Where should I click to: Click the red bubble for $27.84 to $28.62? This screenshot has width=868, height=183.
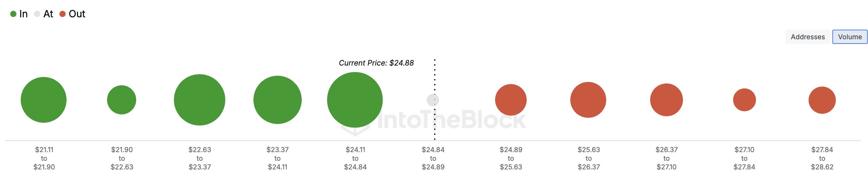[x=822, y=100]
